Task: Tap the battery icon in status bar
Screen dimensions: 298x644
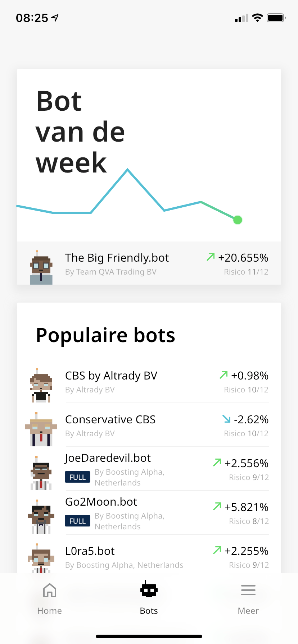Action: click(276, 18)
